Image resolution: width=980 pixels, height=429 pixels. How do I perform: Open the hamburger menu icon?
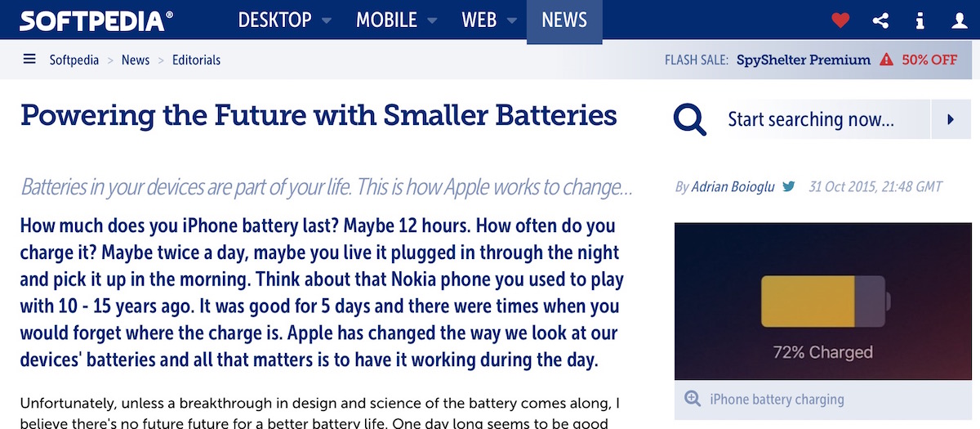point(30,60)
